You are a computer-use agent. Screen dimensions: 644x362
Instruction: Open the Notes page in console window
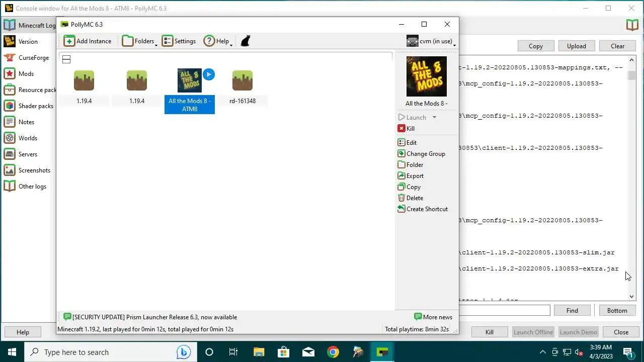tap(29, 122)
